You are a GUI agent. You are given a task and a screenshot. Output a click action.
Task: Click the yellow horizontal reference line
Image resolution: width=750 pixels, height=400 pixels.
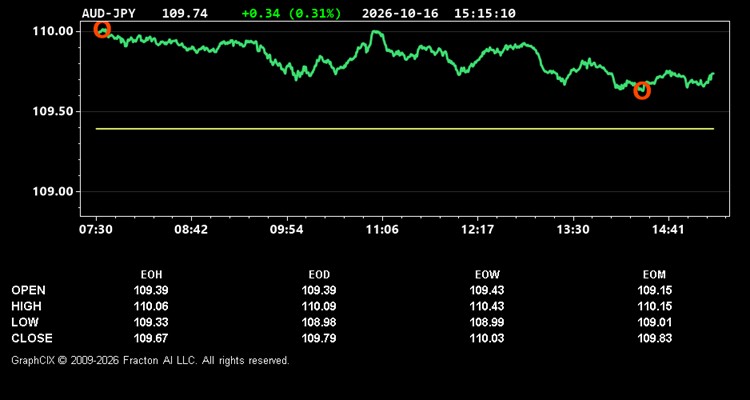pyautogui.click(x=405, y=129)
